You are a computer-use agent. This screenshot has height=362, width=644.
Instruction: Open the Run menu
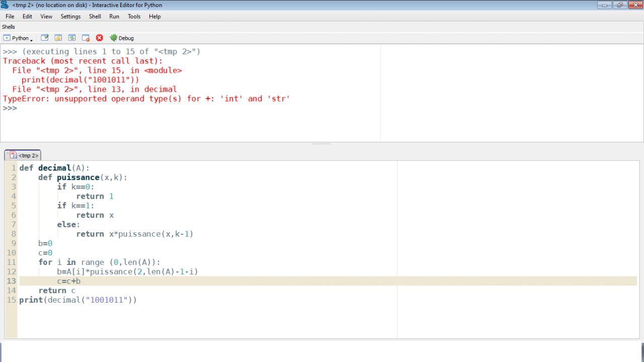114,17
